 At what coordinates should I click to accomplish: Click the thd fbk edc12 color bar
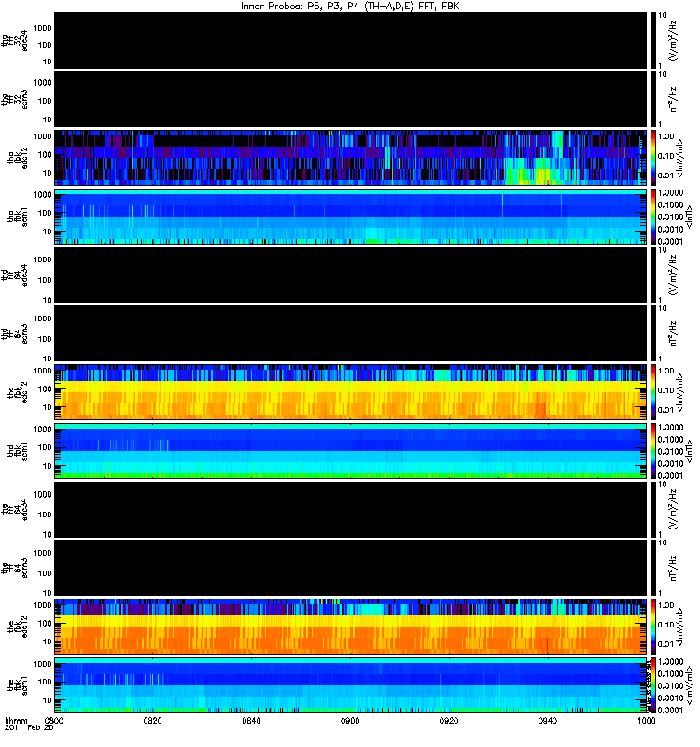tap(653, 392)
